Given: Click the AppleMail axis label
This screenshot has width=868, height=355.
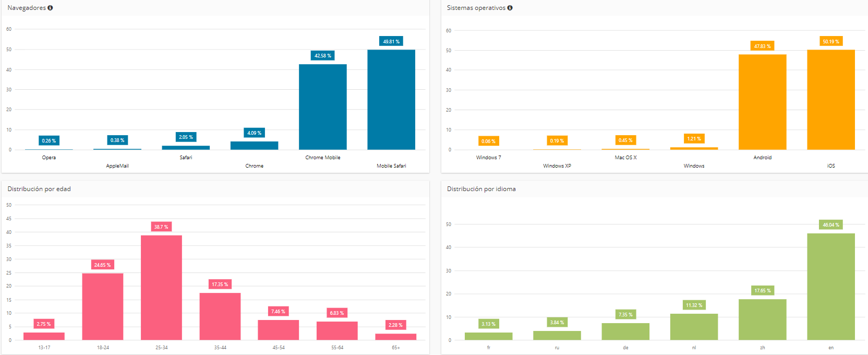Looking at the screenshot, I should point(117,165).
